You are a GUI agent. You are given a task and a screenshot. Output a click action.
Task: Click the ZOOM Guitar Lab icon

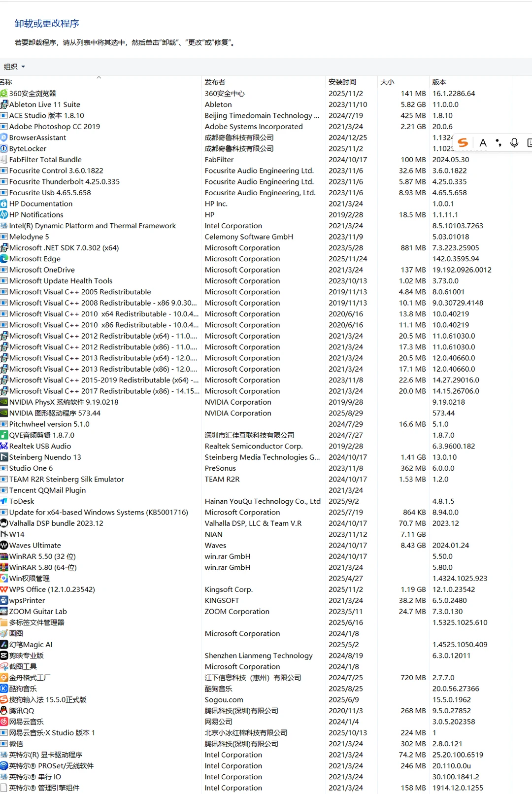click(x=4, y=612)
